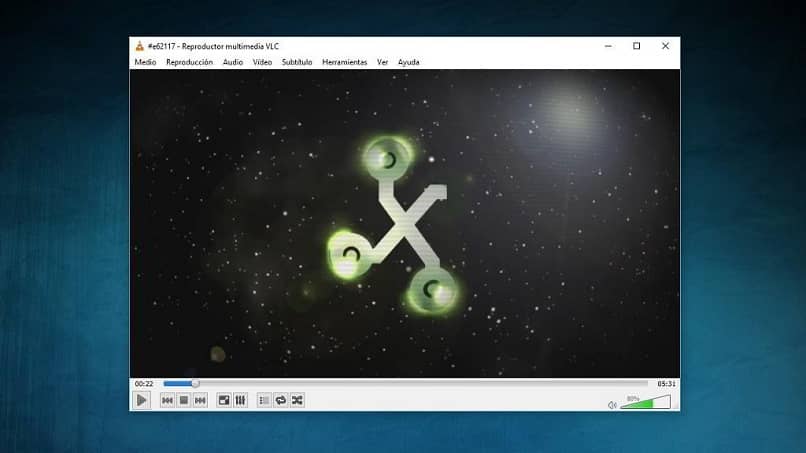This screenshot has height=453, width=806.
Task: Click the video playback area
Action: coord(405,224)
